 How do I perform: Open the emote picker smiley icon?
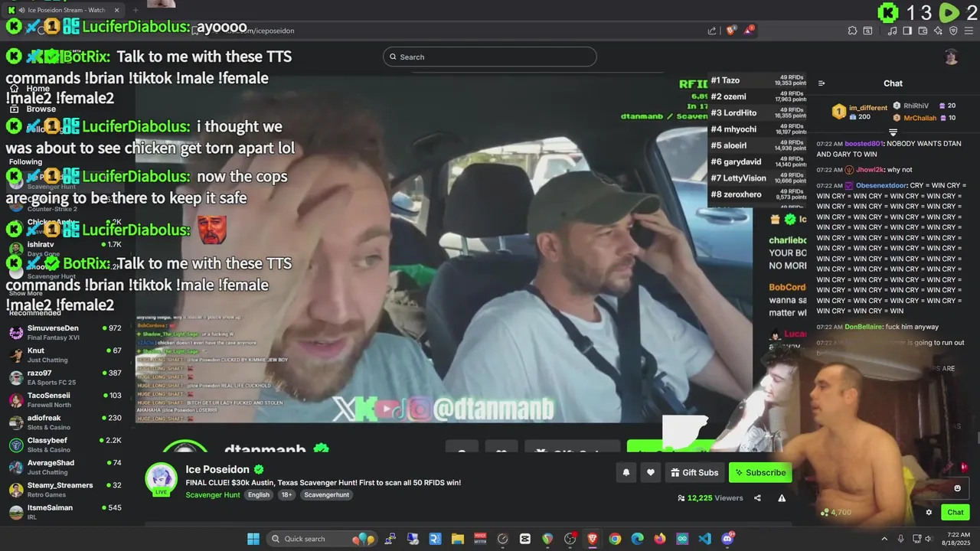957,488
